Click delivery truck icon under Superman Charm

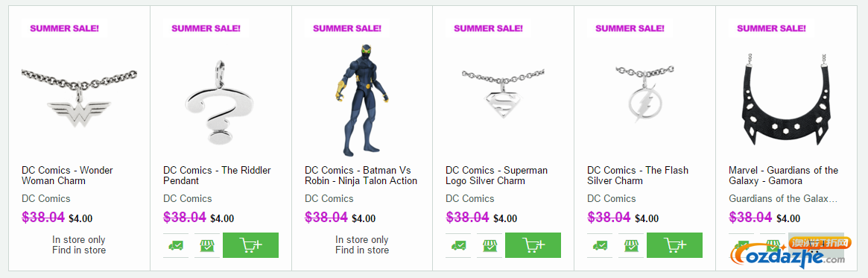tap(458, 245)
